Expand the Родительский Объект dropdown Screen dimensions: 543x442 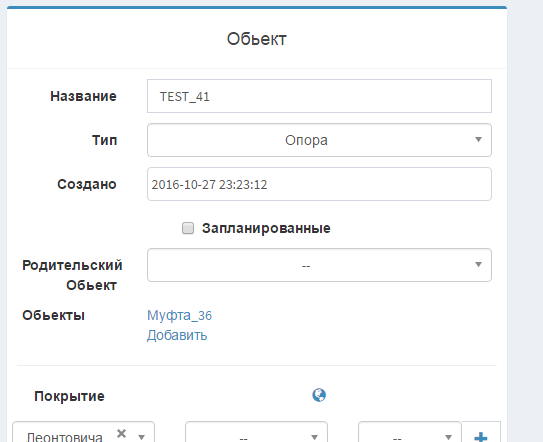pyautogui.click(x=319, y=265)
